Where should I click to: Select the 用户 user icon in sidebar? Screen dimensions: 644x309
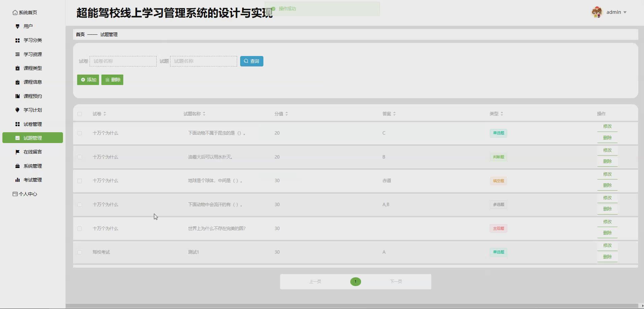[17, 26]
